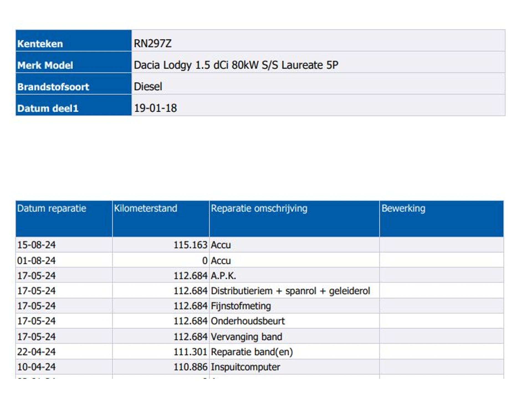Viewport: 532px width, 399px height.
Task: Select the date value 19-01-18
Action: (x=155, y=108)
